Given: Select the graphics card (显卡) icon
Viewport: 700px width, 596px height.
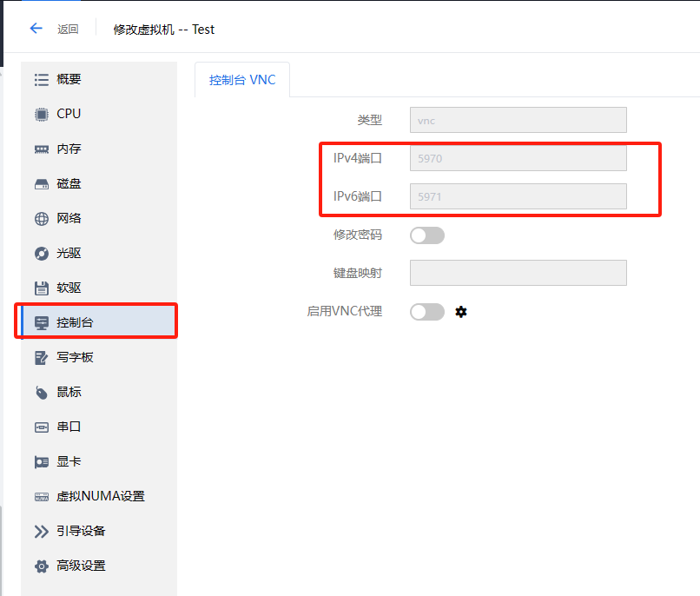Looking at the screenshot, I should point(41,461).
